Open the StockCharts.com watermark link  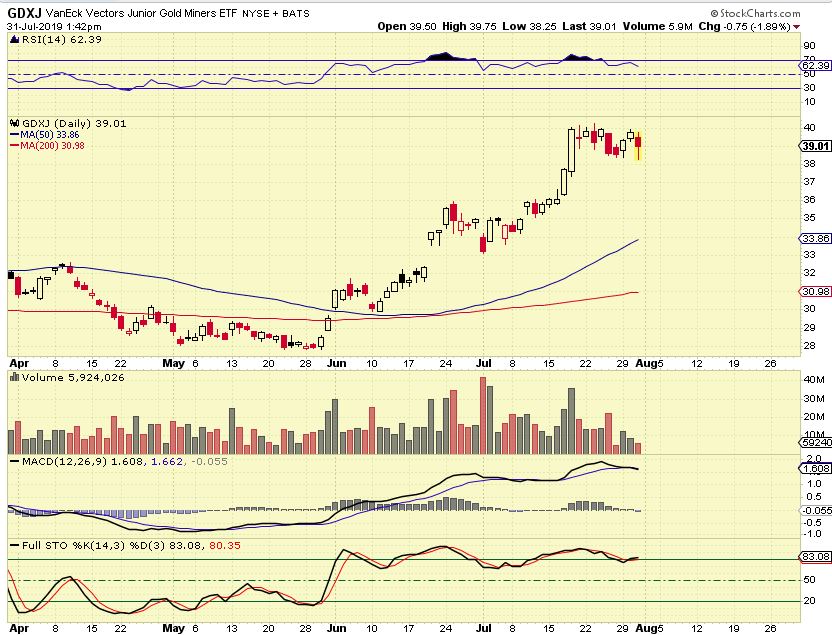pos(760,13)
